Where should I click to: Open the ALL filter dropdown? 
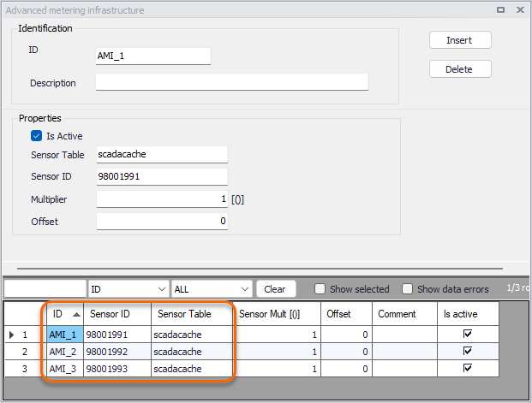212,289
